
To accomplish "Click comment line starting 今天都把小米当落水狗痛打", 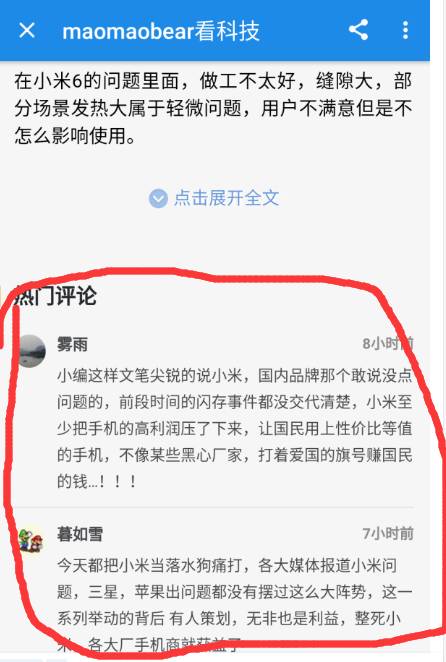I will pyautogui.click(x=227, y=565).
